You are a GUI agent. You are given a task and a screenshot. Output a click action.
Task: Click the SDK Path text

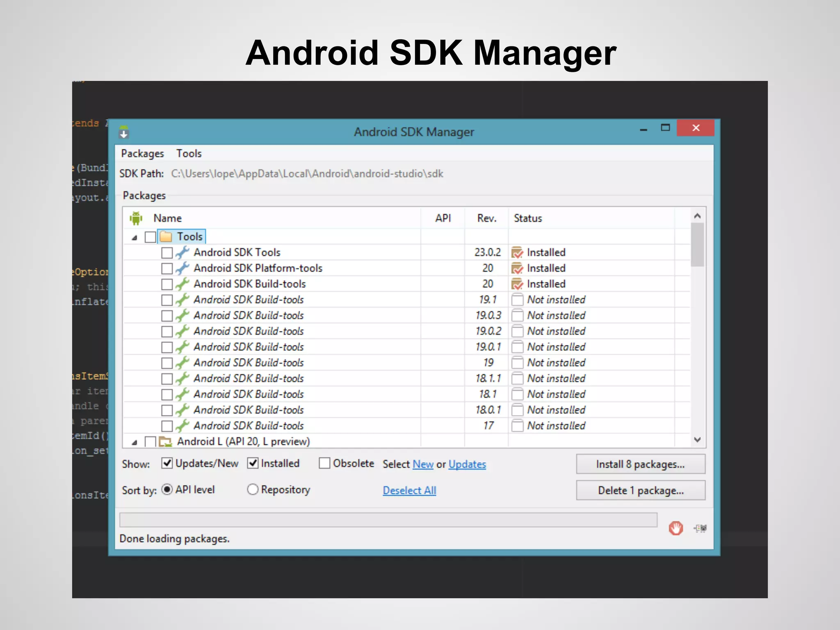307,173
